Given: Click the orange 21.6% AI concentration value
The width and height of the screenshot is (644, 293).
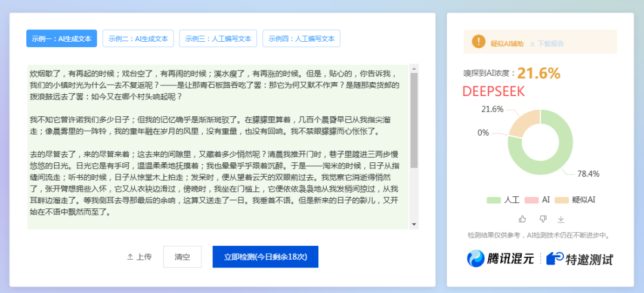Looking at the screenshot, I should coord(538,73).
